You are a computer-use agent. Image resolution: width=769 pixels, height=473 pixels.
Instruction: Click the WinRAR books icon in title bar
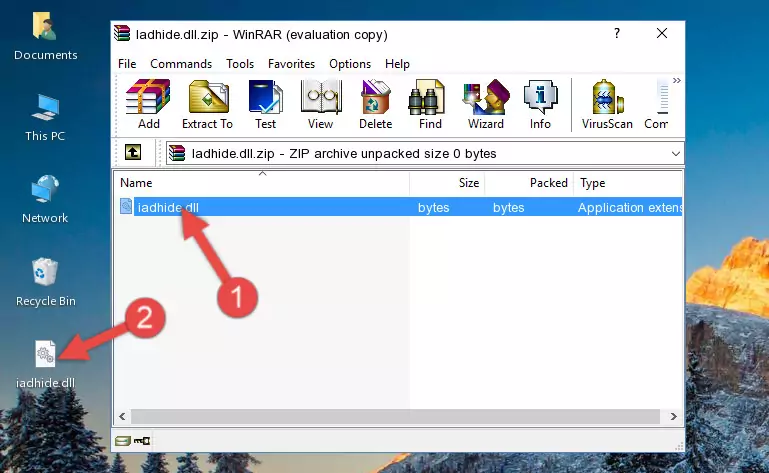click(x=122, y=33)
